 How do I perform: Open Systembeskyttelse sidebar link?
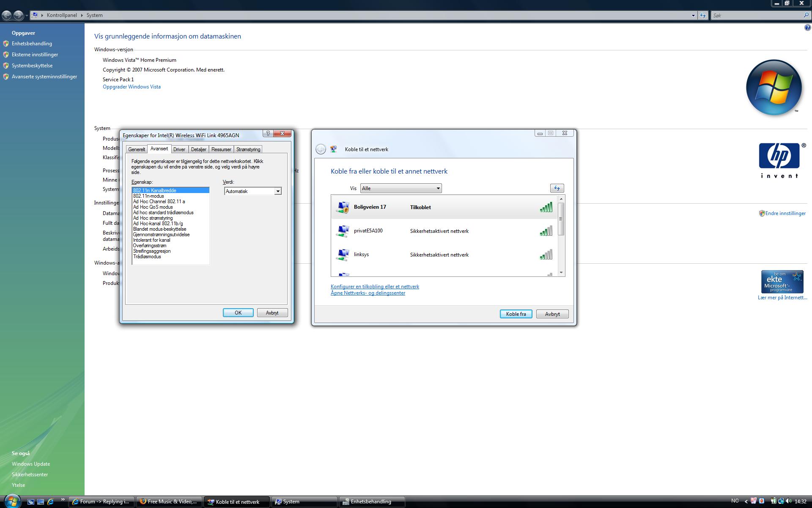point(32,66)
